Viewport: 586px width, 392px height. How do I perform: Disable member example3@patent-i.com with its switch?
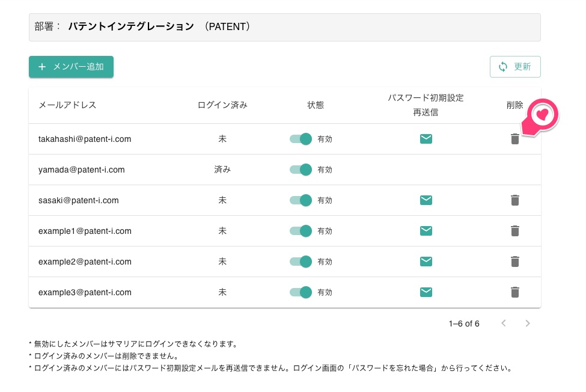click(x=301, y=292)
